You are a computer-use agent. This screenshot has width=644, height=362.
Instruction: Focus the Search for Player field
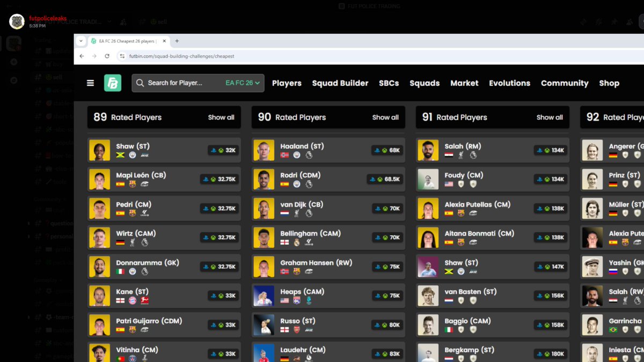(198, 83)
